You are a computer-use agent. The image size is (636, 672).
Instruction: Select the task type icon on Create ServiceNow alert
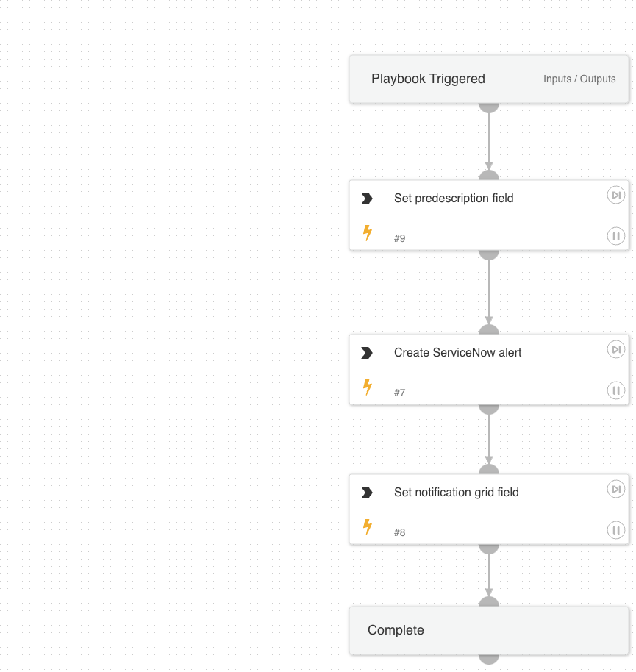click(x=367, y=352)
